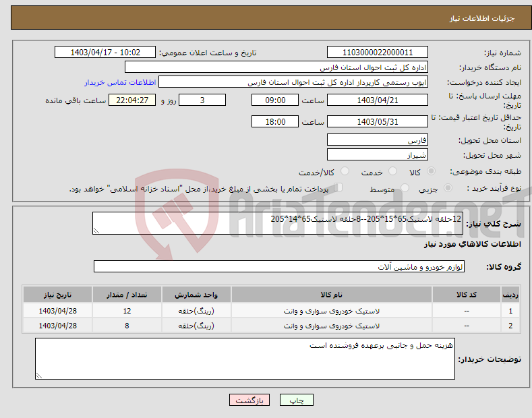The height and width of the screenshot is (418, 532).
Task: Toggle the اسناد خزانه اسلامی payment checkbox
Action: coord(338,187)
